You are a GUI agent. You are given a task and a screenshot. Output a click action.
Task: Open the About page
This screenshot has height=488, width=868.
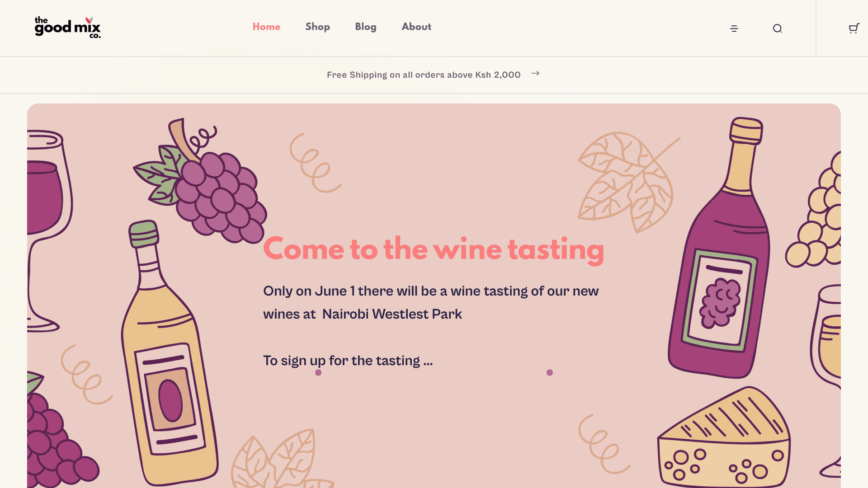pos(416,27)
